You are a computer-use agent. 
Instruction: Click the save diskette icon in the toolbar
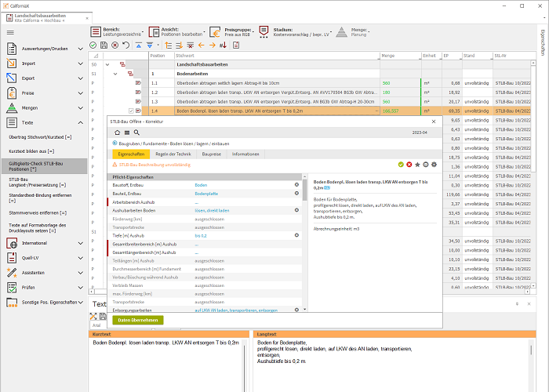click(x=104, y=45)
